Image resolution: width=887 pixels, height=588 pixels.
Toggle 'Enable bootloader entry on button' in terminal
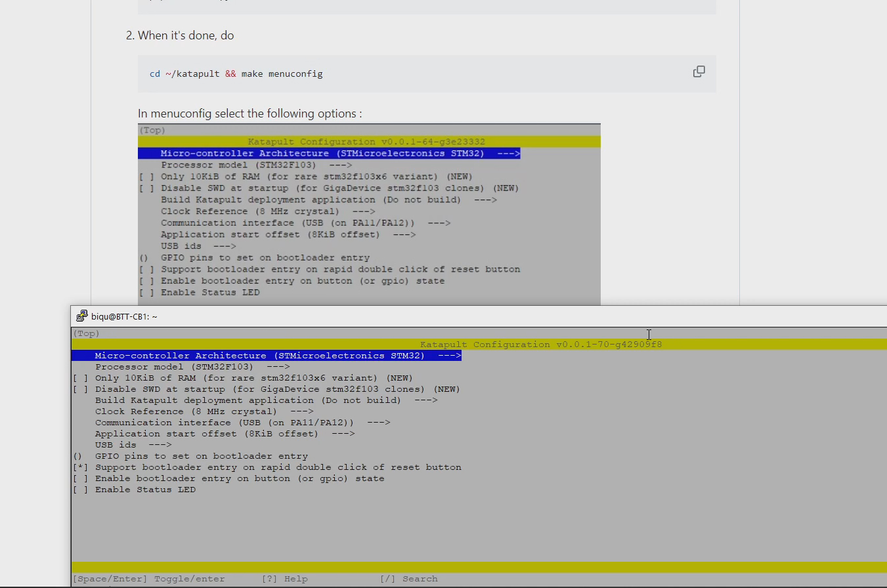tap(81, 478)
